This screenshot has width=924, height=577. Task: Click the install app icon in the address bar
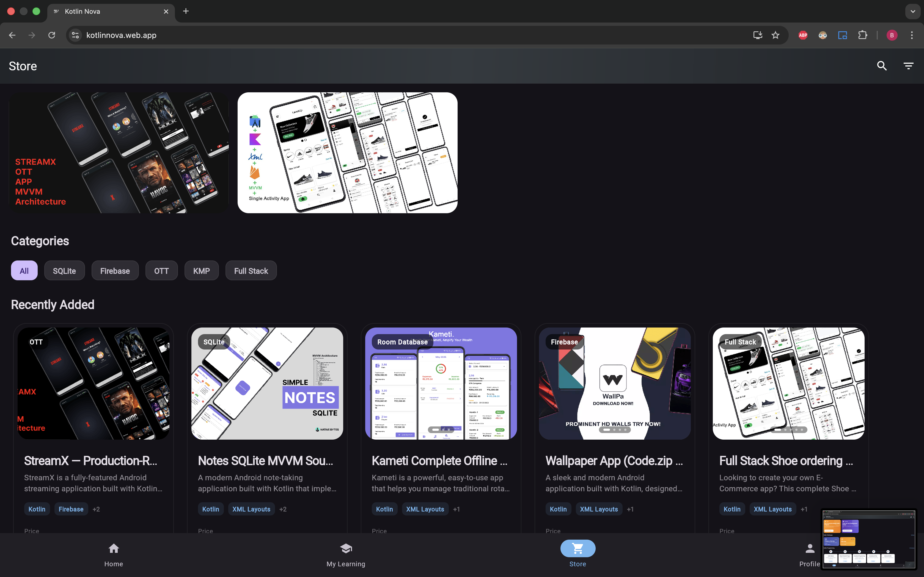click(758, 35)
